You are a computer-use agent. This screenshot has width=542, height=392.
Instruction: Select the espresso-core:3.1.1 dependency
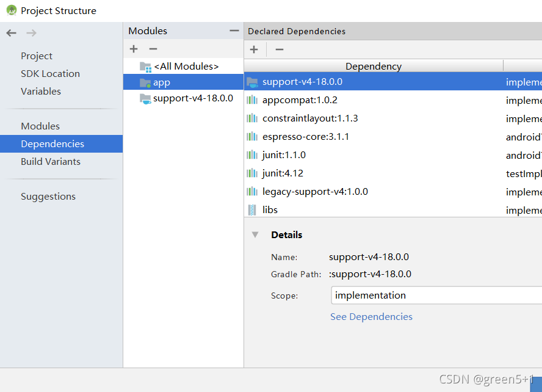coord(393,137)
